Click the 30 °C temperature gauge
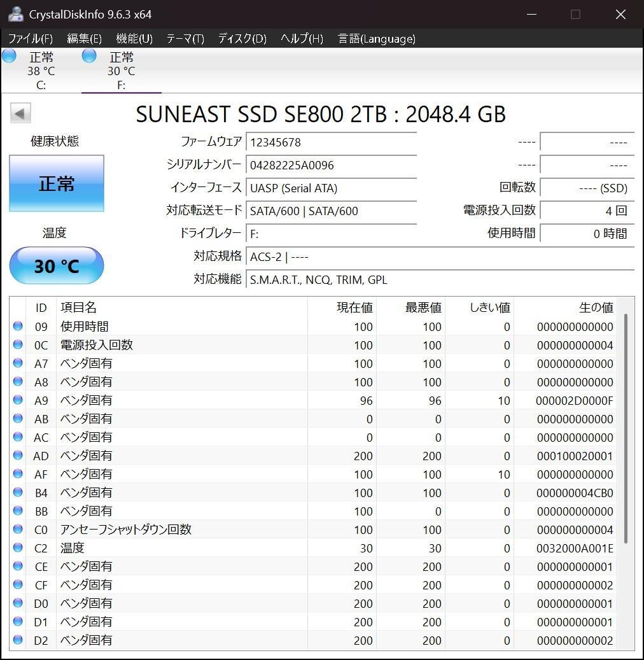The height and width of the screenshot is (660, 644). coord(56,265)
